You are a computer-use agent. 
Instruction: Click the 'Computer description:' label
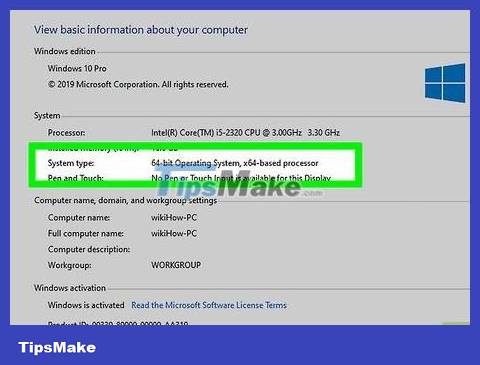(89, 249)
